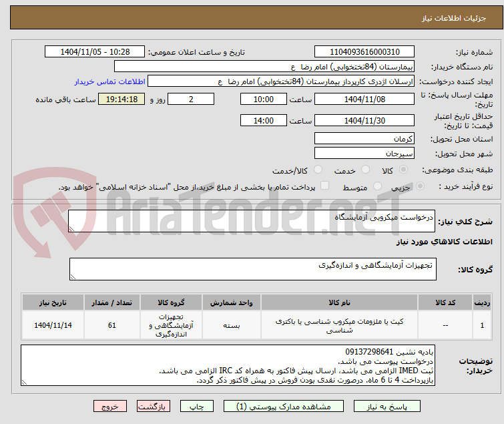This screenshot has height=424, width=504.
Task: Select the کالا radio button
Action: (x=403, y=170)
